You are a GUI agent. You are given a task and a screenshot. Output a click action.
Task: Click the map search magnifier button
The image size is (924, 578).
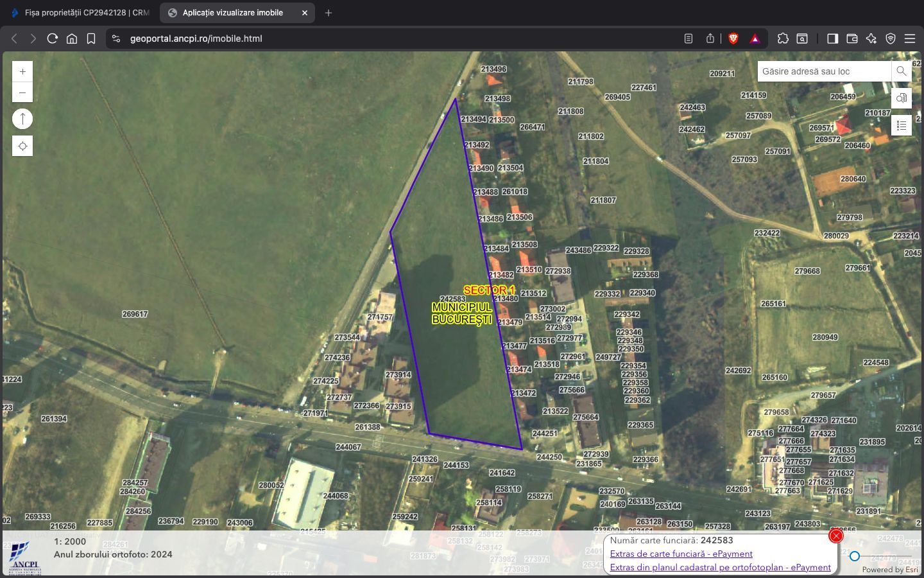pos(902,71)
